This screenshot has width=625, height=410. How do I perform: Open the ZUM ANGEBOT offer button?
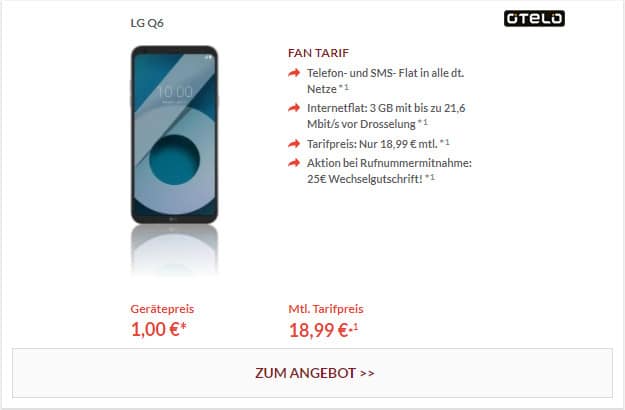pos(312,373)
